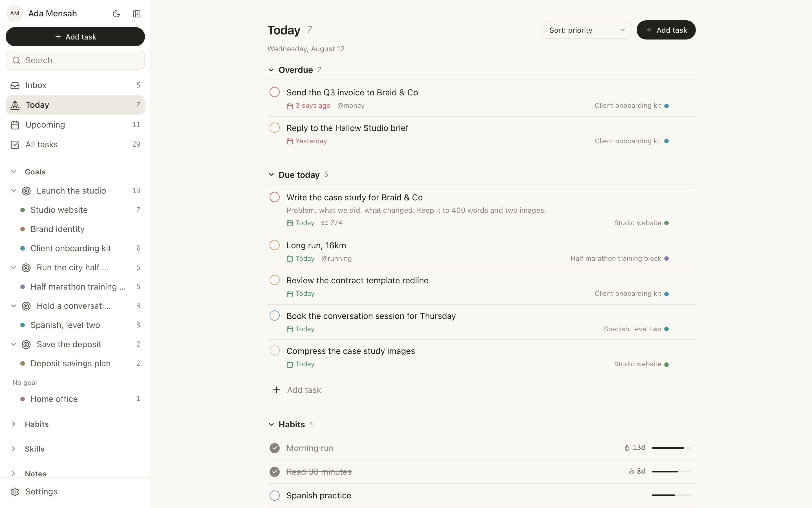Click the plus icon in the inline Add task row
The width and height of the screenshot is (812, 508).
277,390
